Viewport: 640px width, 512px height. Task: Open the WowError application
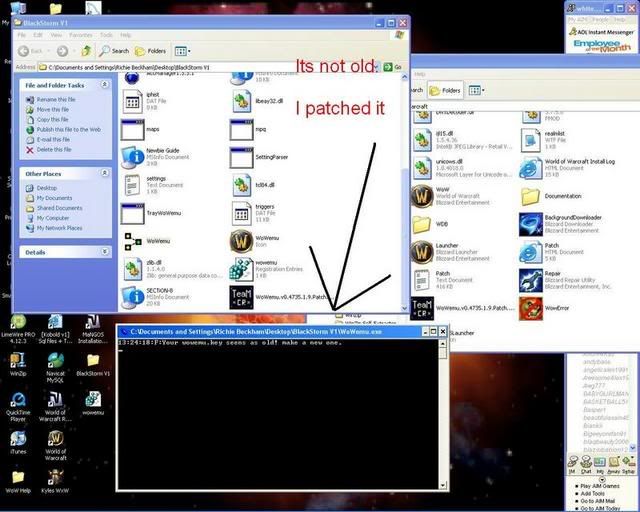pyautogui.click(x=530, y=308)
